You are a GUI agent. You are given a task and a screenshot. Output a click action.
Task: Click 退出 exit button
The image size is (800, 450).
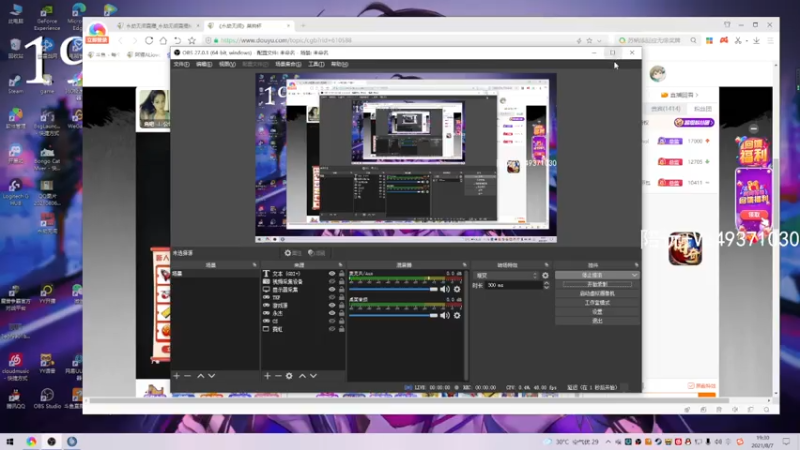pyautogui.click(x=597, y=321)
